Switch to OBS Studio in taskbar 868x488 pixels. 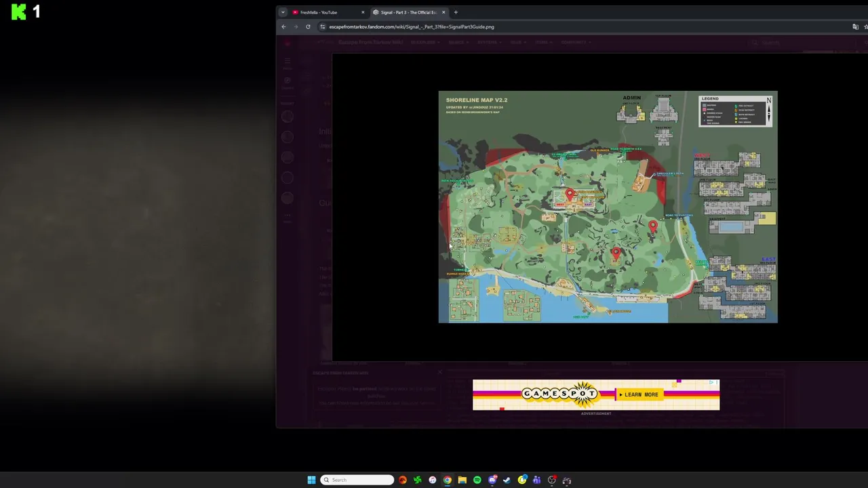[x=552, y=480]
